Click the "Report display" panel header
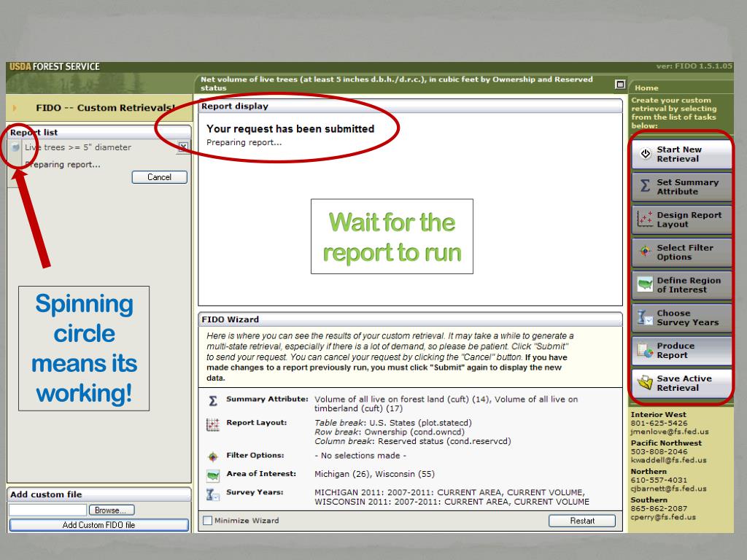747x560 pixels. click(x=410, y=106)
